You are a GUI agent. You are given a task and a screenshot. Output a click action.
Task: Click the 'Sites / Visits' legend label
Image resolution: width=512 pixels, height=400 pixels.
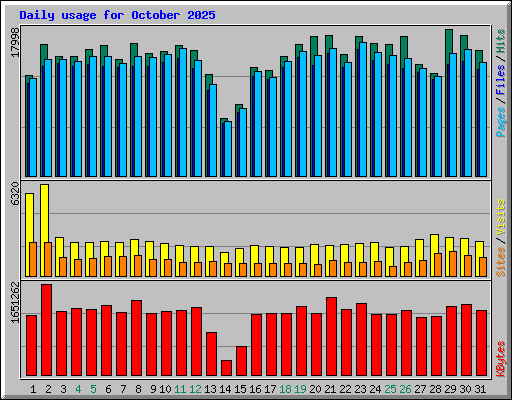[x=500, y=238]
